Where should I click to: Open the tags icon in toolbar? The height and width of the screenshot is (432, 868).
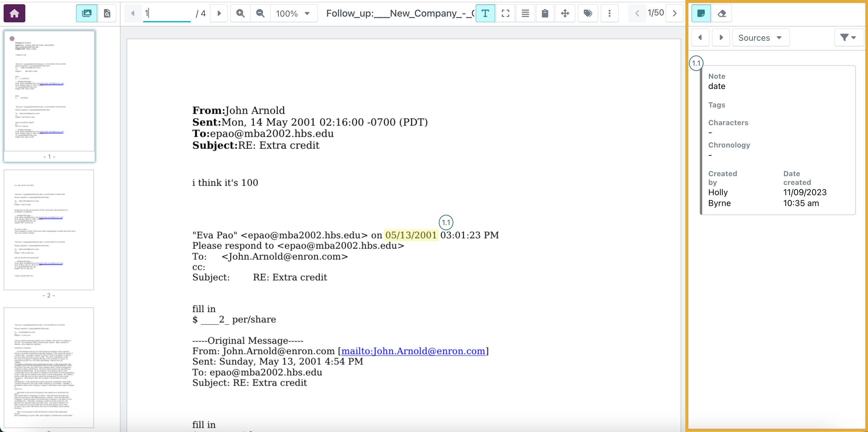[x=588, y=13]
